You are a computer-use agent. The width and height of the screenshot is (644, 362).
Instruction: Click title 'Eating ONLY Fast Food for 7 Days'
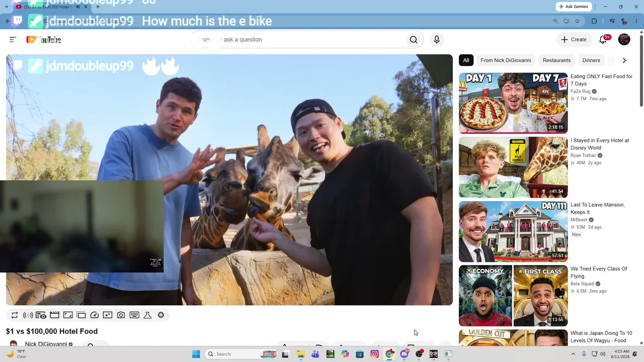(x=601, y=80)
